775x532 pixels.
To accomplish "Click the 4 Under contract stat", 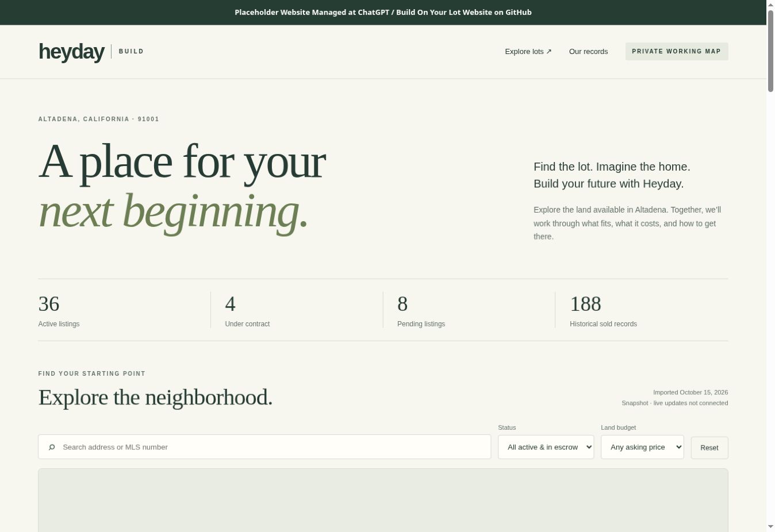I will tap(247, 310).
